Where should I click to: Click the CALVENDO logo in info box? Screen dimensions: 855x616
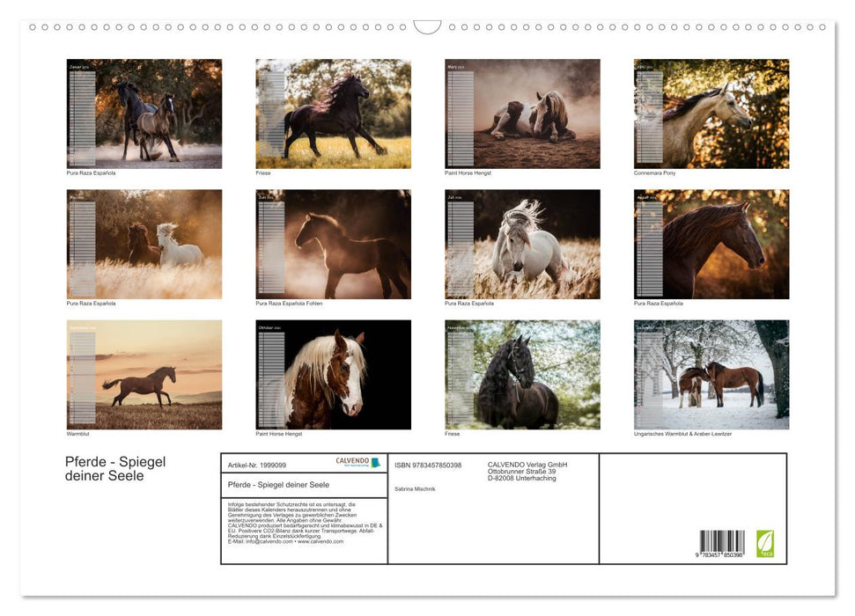click(357, 462)
